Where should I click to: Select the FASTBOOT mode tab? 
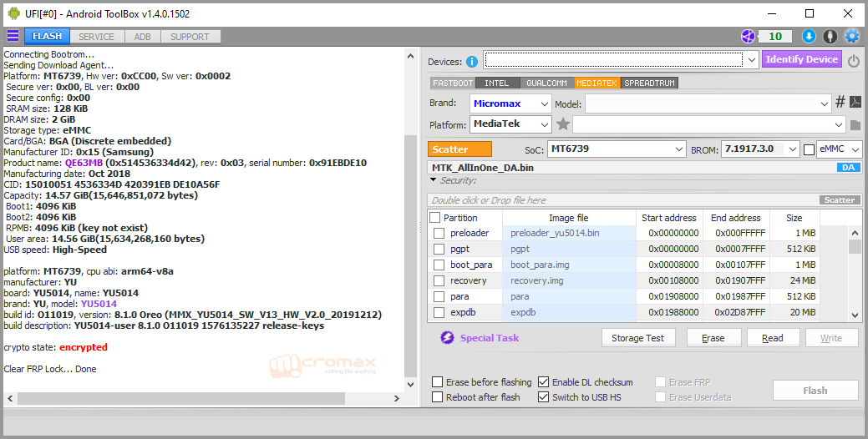click(453, 83)
